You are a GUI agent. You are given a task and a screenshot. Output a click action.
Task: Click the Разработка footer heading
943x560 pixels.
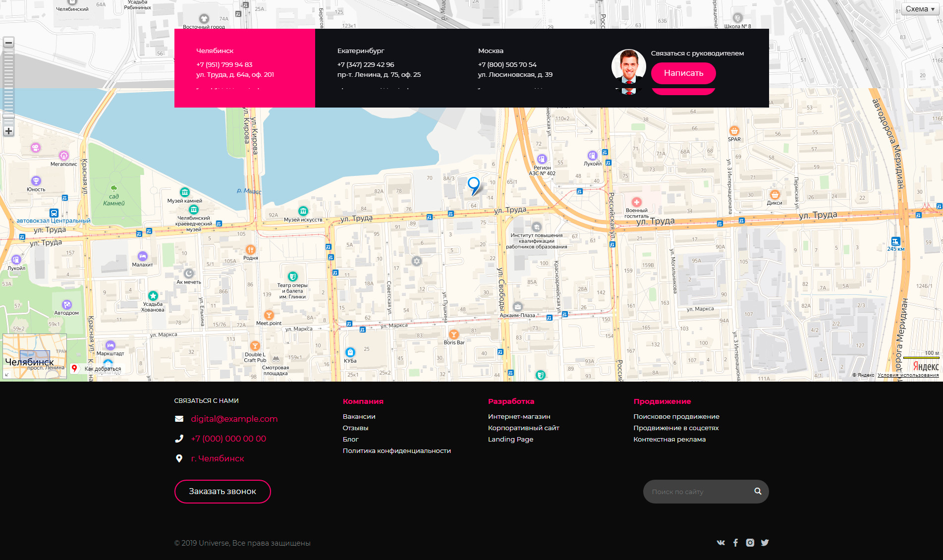(x=511, y=401)
